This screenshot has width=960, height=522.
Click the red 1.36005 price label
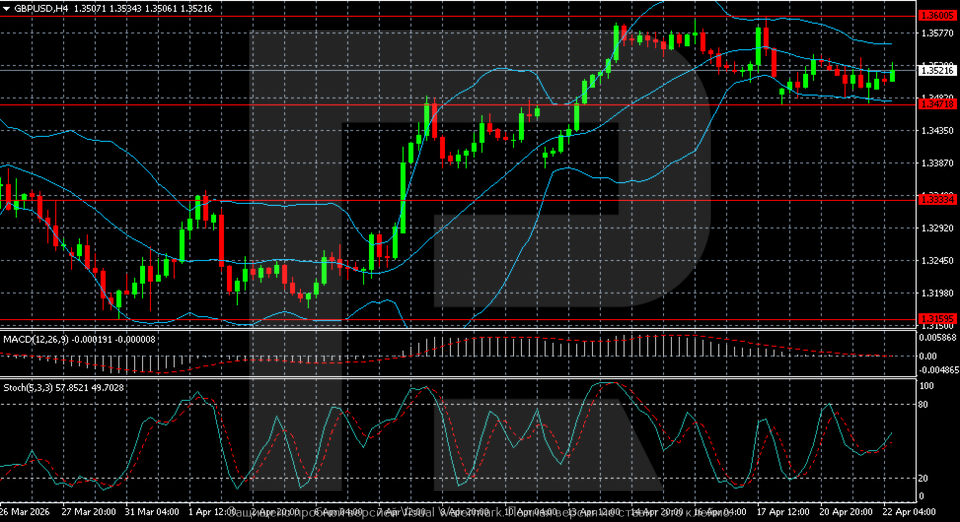937,17
